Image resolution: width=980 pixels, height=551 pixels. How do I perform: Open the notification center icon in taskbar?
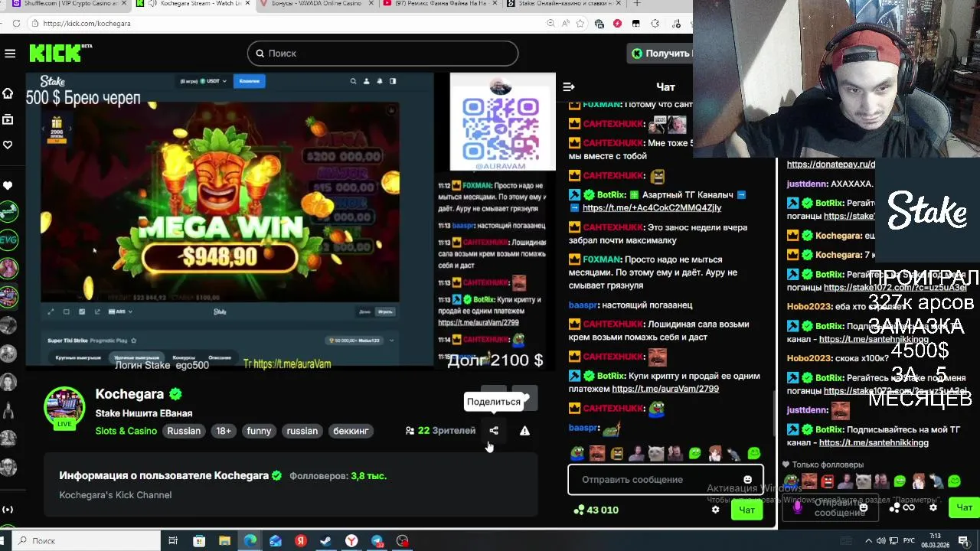click(x=963, y=541)
